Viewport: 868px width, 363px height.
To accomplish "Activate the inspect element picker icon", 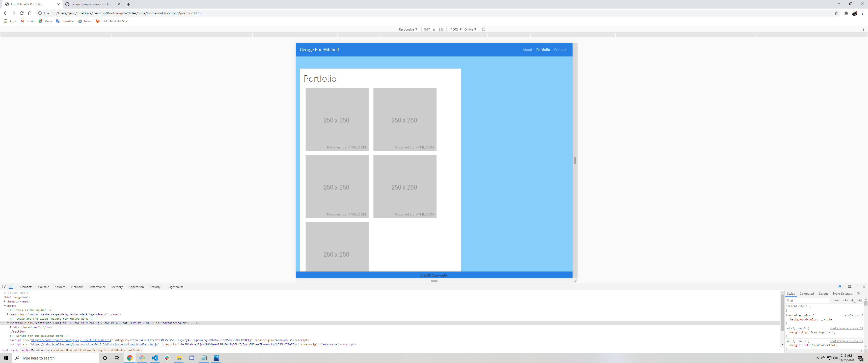I will click(x=4, y=287).
